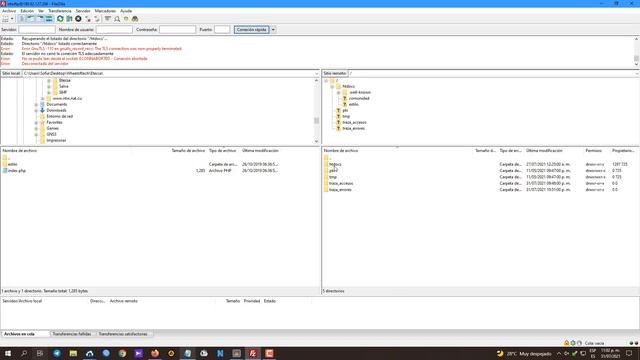Screen dimensions: 640x360
Task: Open the recursive file search binoculars icon
Action: pyautogui.click(x=135, y=19)
